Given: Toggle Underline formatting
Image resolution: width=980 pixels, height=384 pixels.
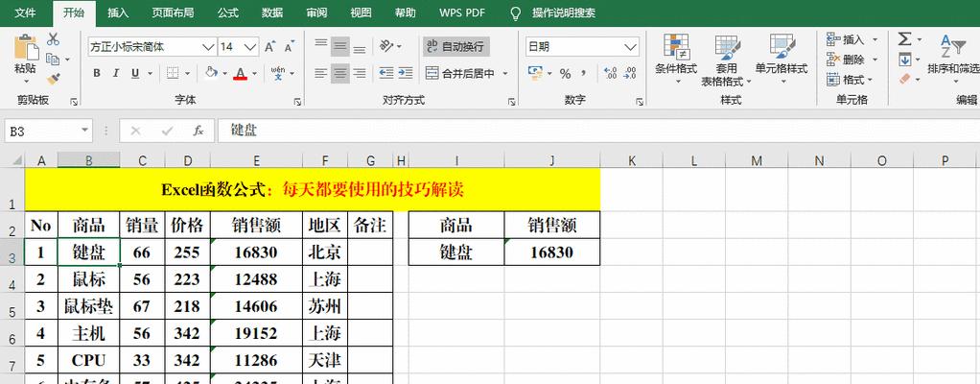Looking at the screenshot, I should [x=135, y=73].
